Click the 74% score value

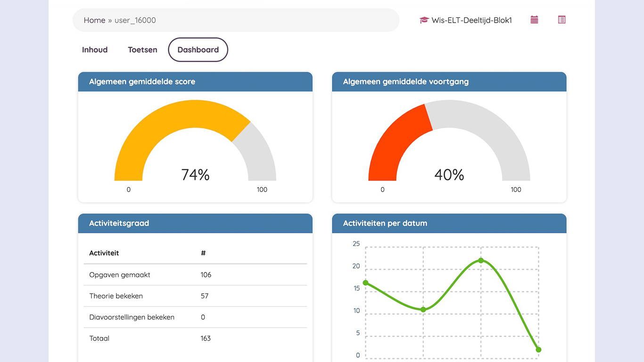[x=195, y=175]
